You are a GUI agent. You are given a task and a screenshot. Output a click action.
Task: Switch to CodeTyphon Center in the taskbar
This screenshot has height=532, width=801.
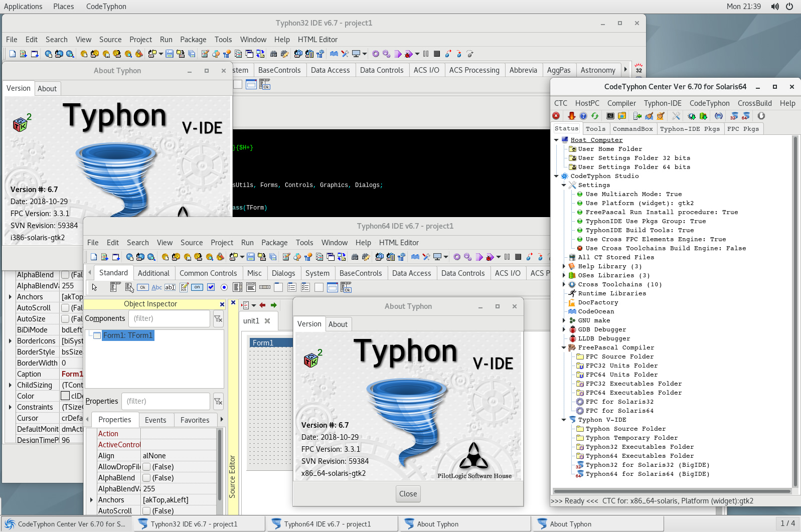pos(66,524)
